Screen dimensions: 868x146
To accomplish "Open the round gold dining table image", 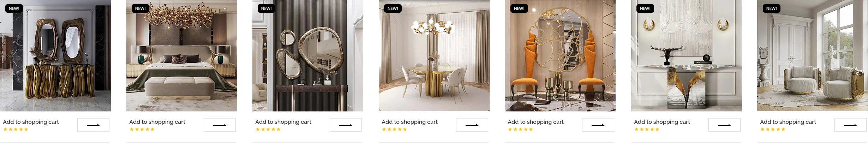I will (x=434, y=56).
